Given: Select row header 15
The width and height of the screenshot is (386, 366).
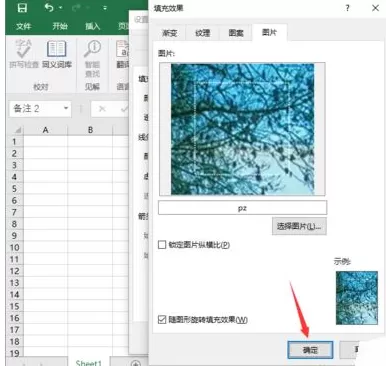Looking at the screenshot, I should click(x=15, y=306).
